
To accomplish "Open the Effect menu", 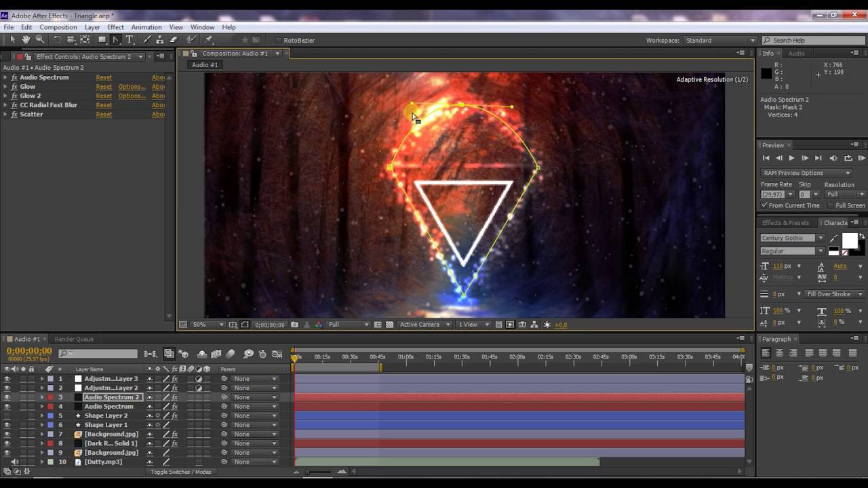I will click(x=115, y=27).
